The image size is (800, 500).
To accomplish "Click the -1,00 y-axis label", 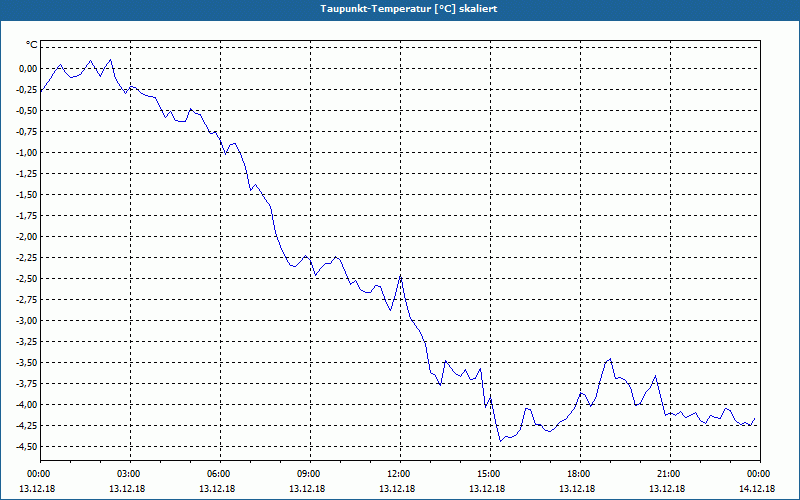I will (27, 153).
